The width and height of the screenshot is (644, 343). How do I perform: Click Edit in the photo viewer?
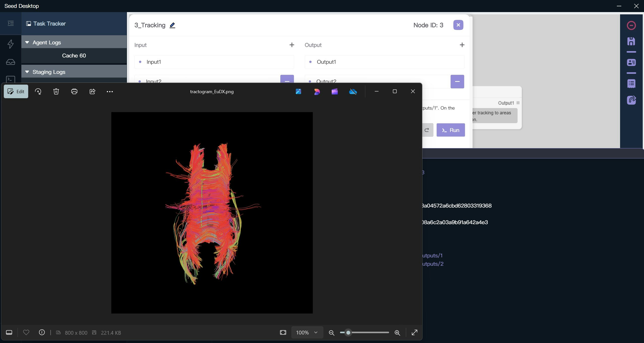pos(16,91)
